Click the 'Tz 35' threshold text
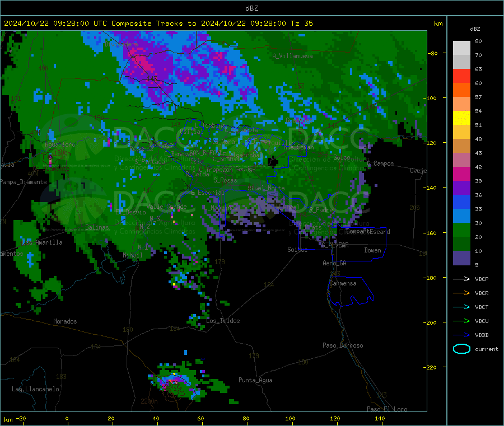The height and width of the screenshot is (426, 504). [301, 23]
